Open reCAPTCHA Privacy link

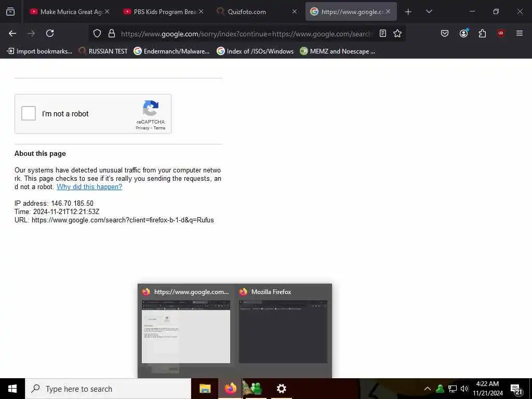coord(142,128)
